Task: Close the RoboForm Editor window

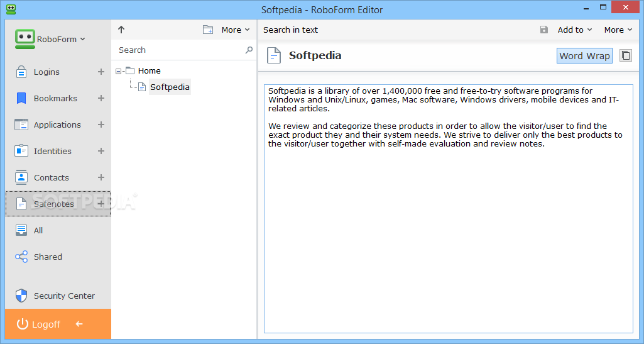Action: pos(626,7)
